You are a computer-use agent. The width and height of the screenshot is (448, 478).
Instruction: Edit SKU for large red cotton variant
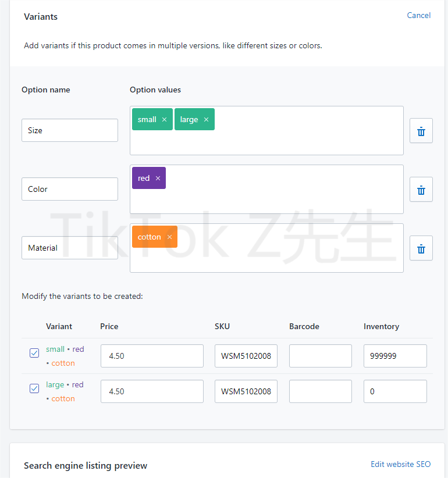click(x=246, y=391)
